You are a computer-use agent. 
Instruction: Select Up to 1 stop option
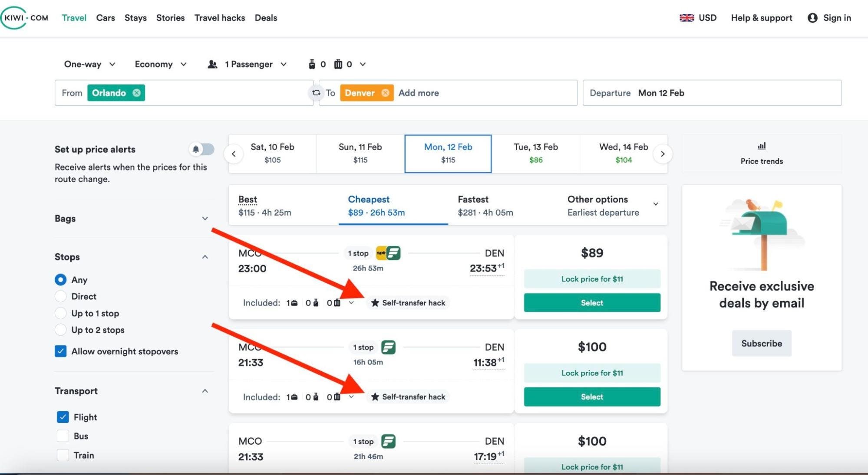click(61, 313)
